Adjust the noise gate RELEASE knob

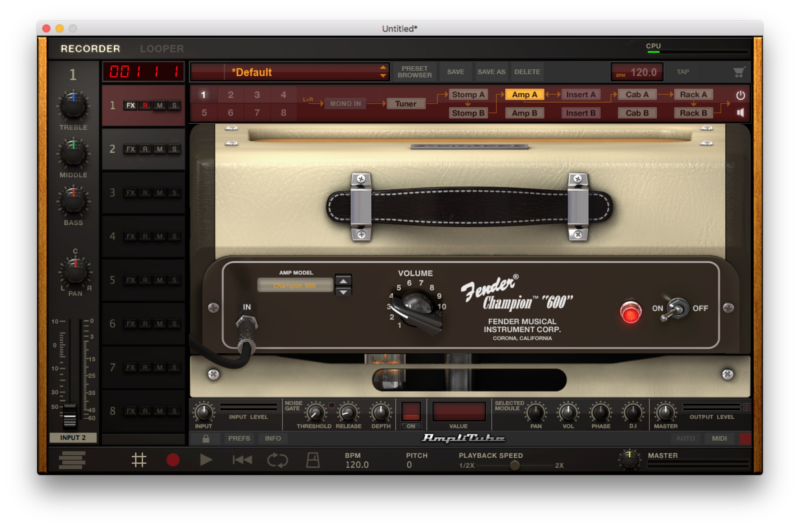(x=348, y=412)
